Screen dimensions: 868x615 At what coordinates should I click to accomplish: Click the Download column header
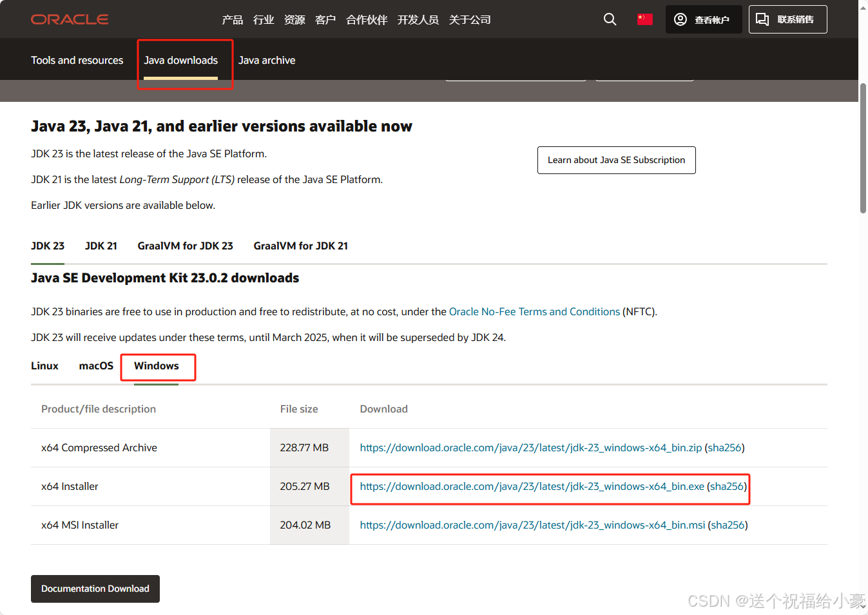tap(384, 409)
